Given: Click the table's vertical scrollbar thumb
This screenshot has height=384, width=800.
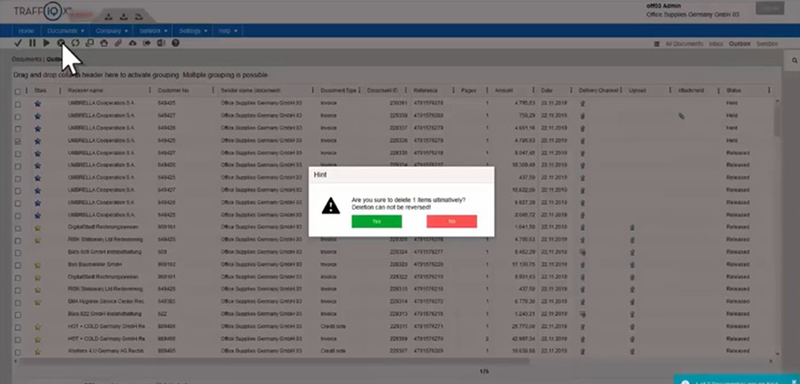Looking at the screenshot, I should (x=777, y=118).
